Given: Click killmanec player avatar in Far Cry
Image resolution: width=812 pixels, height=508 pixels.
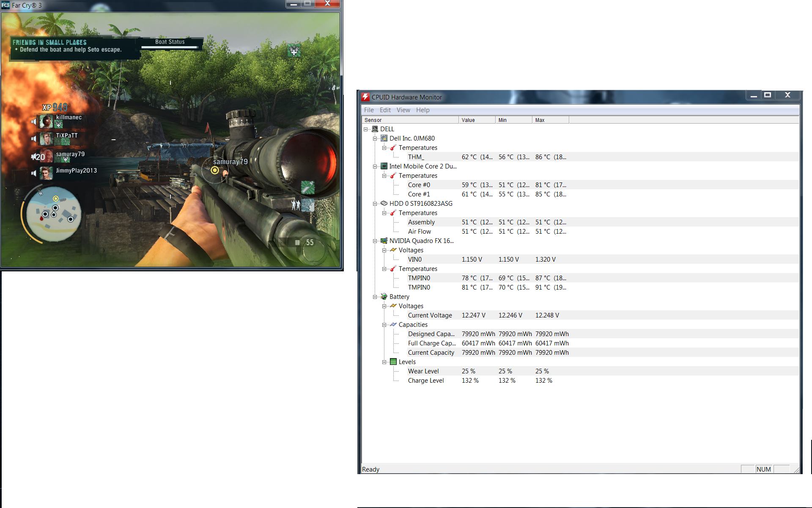Looking at the screenshot, I should (x=46, y=121).
